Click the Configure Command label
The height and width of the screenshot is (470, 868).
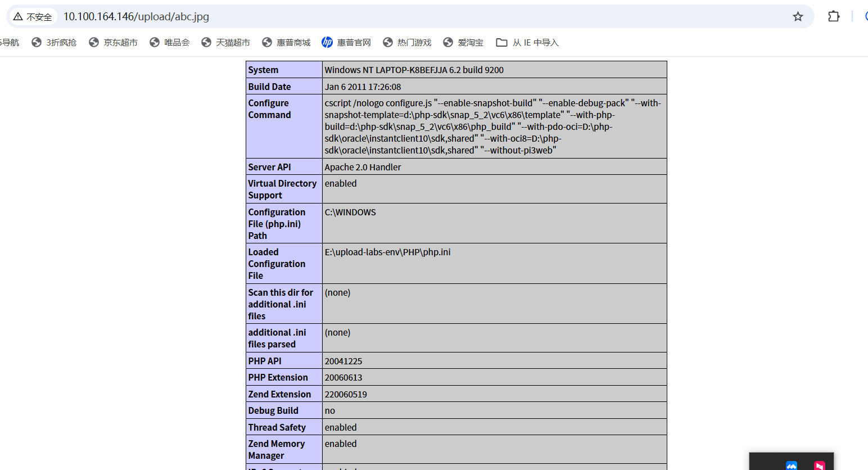(x=269, y=109)
